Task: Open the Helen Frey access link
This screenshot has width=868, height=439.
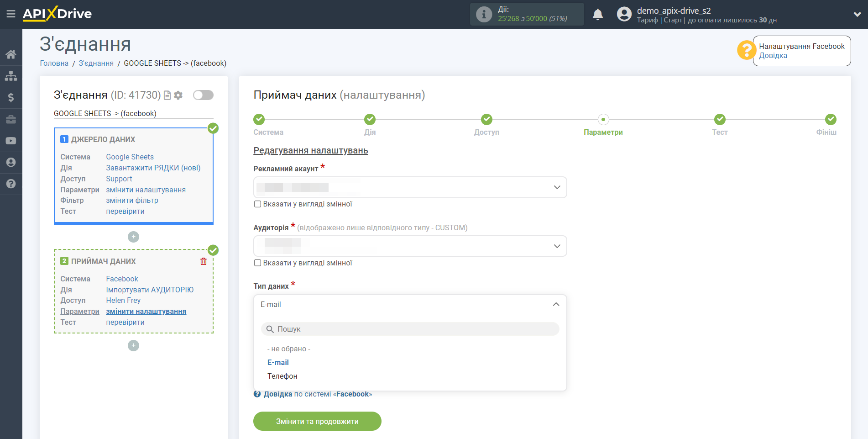Action: 123,301
